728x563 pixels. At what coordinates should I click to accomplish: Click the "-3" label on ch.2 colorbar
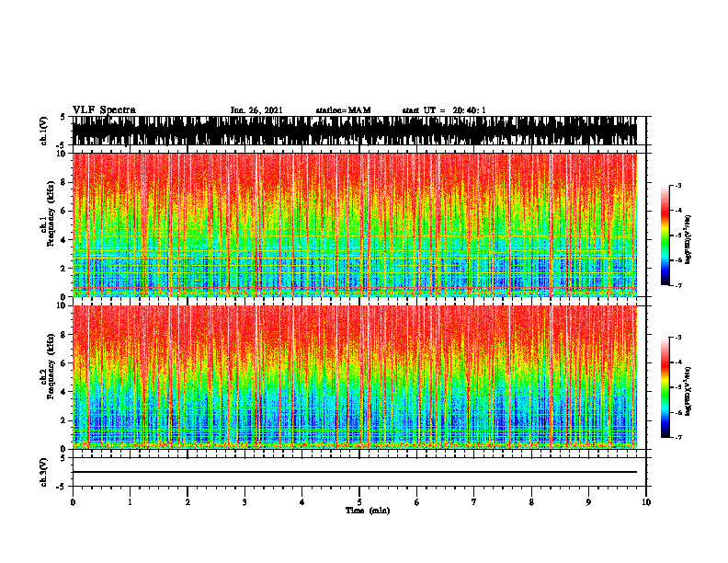point(678,338)
